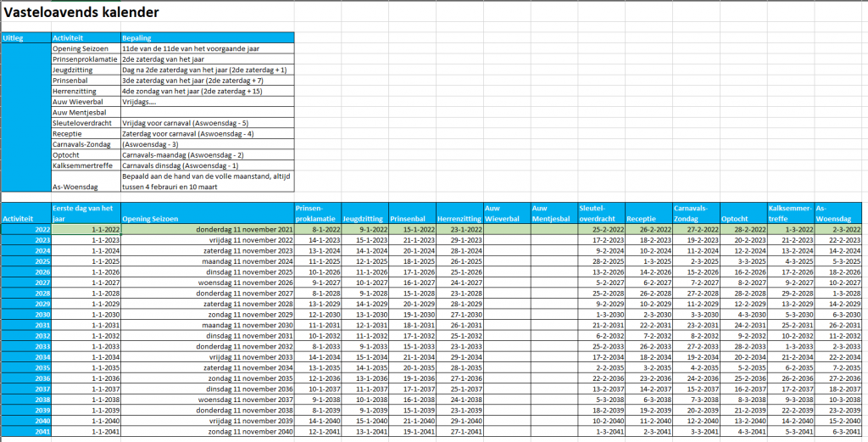Screen dimensions: 868x442
Task: Click the '(Aswoensdag - 3)' cell
Action: (208, 144)
